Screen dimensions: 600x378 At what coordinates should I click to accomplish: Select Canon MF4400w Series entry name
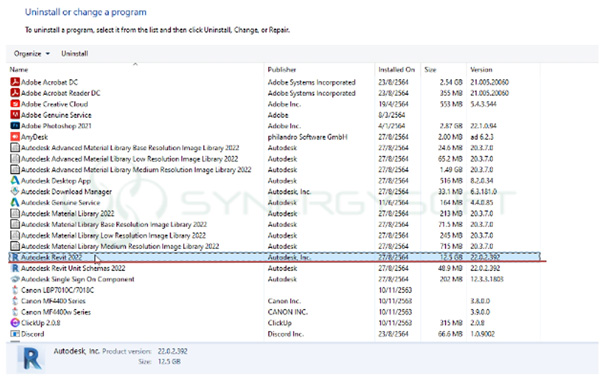[56, 312]
